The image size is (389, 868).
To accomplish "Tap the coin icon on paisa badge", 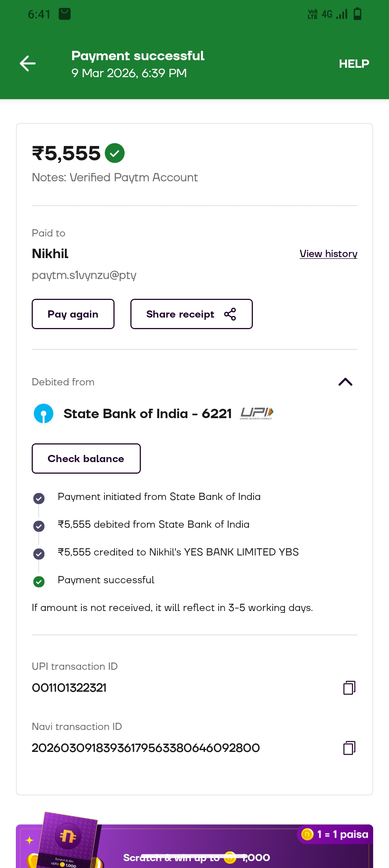I will pyautogui.click(x=307, y=834).
